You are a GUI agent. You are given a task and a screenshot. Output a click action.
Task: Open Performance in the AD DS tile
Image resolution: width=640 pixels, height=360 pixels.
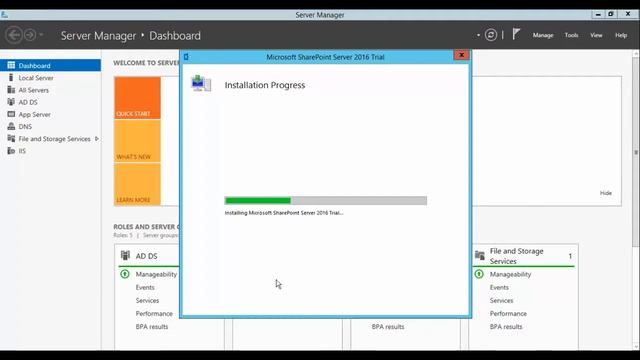click(154, 313)
